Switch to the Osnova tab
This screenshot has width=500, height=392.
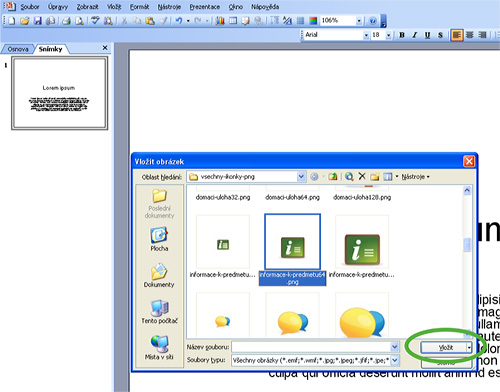(x=18, y=49)
